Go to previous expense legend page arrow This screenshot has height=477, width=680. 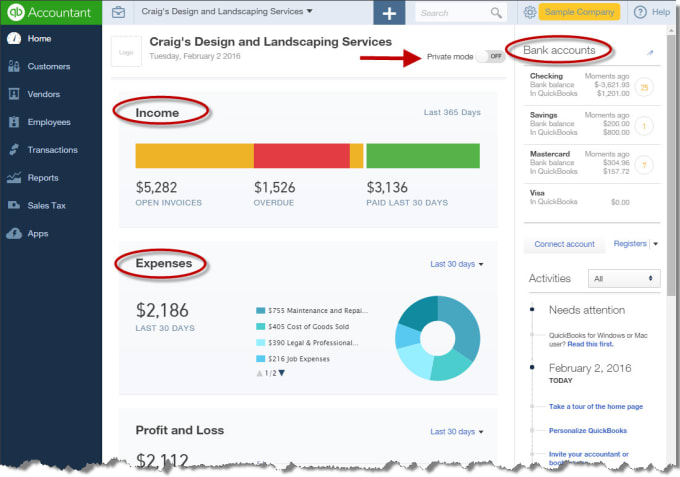click(259, 373)
